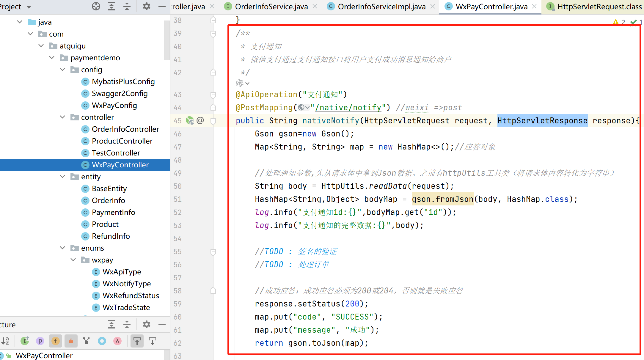Click Sort Alphabetically in the Structure toolbar
644x360 pixels.
pyautogui.click(x=5, y=341)
